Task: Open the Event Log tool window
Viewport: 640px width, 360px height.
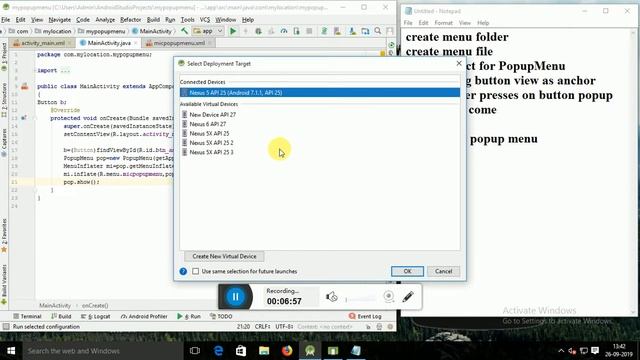Action: tap(365, 316)
